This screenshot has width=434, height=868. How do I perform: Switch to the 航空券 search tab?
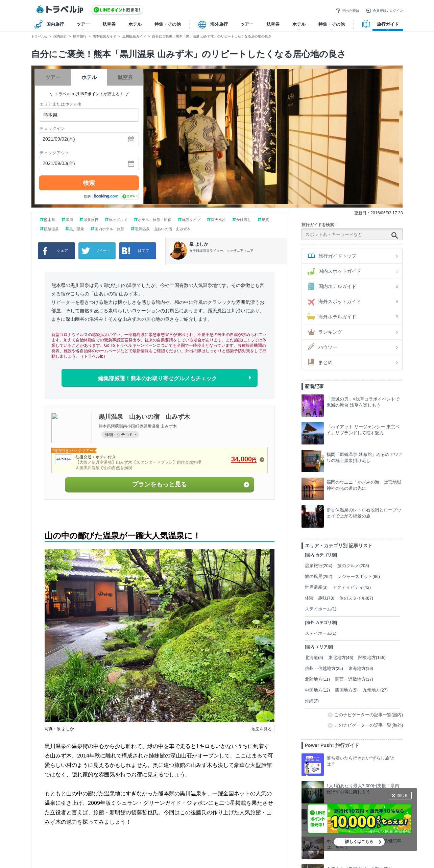click(x=125, y=77)
